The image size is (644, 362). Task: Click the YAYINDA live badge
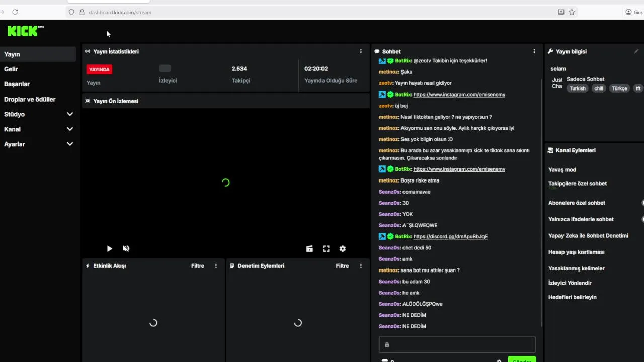[x=99, y=69]
